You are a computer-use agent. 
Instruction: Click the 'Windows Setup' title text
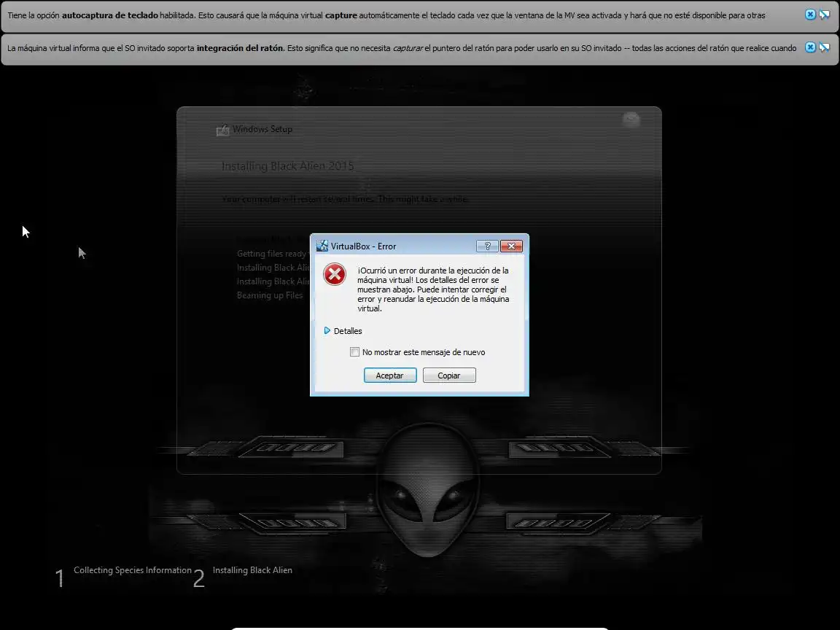pyautogui.click(x=262, y=129)
